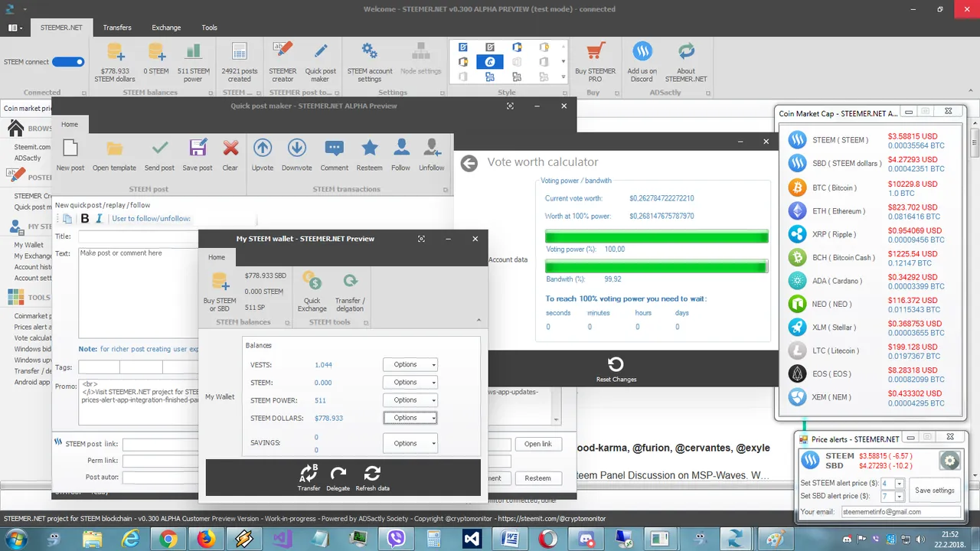Open Options dropdown for STEEM DOLLARS
980x551 pixels.
(x=410, y=418)
